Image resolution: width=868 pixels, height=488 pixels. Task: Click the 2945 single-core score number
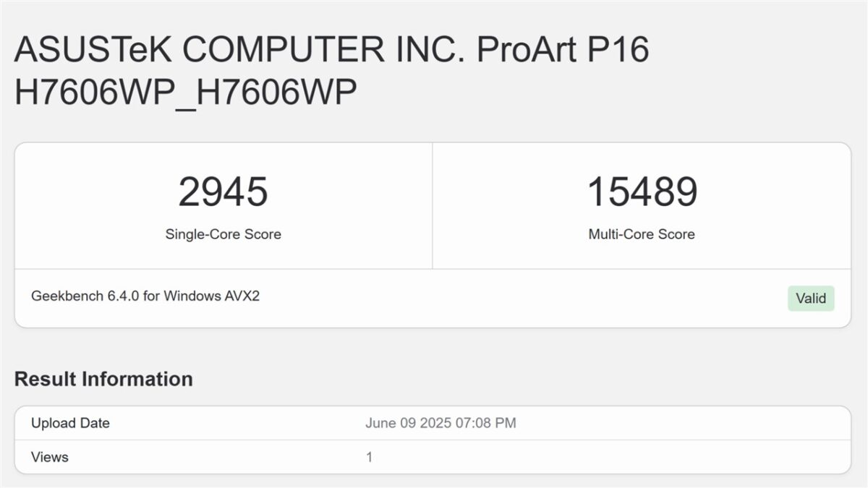223,192
